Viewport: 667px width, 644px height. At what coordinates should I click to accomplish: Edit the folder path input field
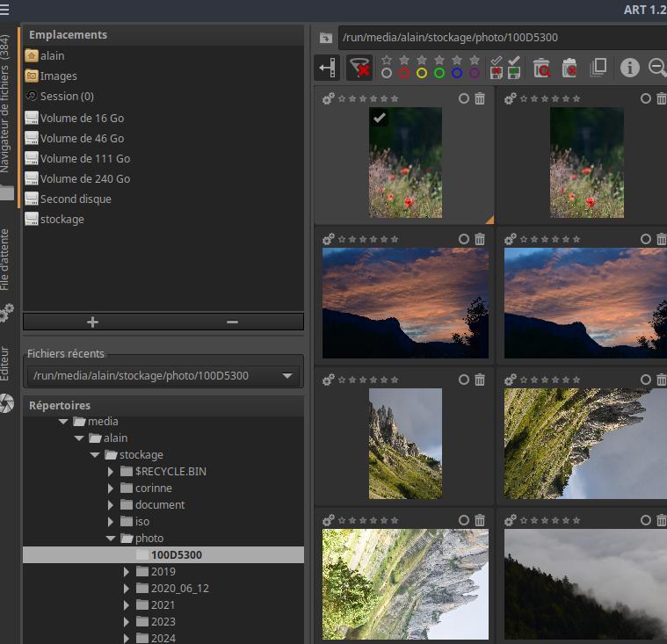point(503,38)
